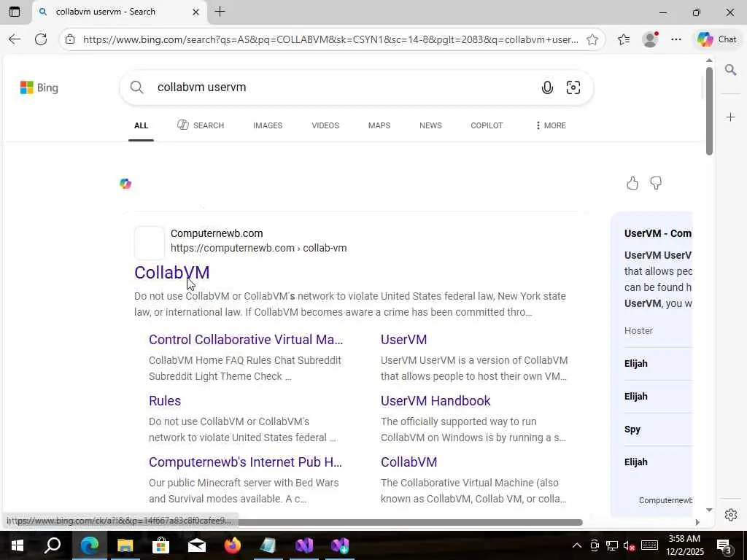Show hidden tray icons chevron

[x=576, y=545]
